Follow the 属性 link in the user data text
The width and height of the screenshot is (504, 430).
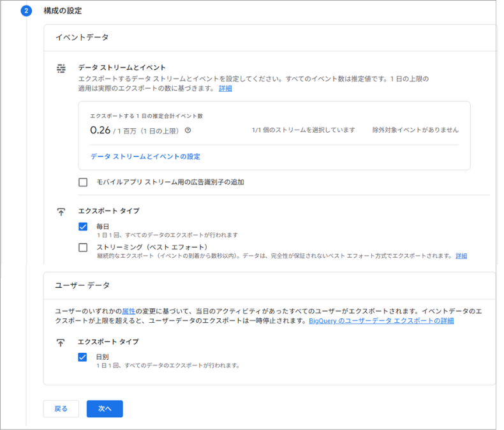128,310
